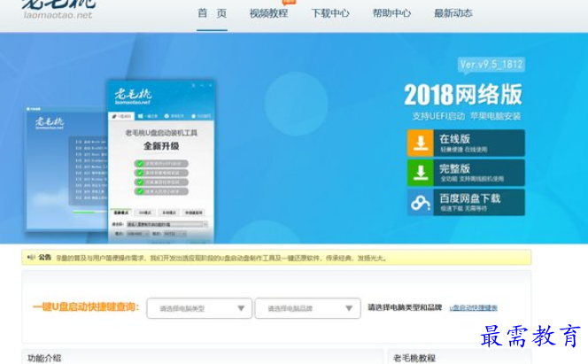Open the U盘启动快捷键表 link
Image resolution: width=588 pixels, height=364 pixels.
tap(473, 308)
